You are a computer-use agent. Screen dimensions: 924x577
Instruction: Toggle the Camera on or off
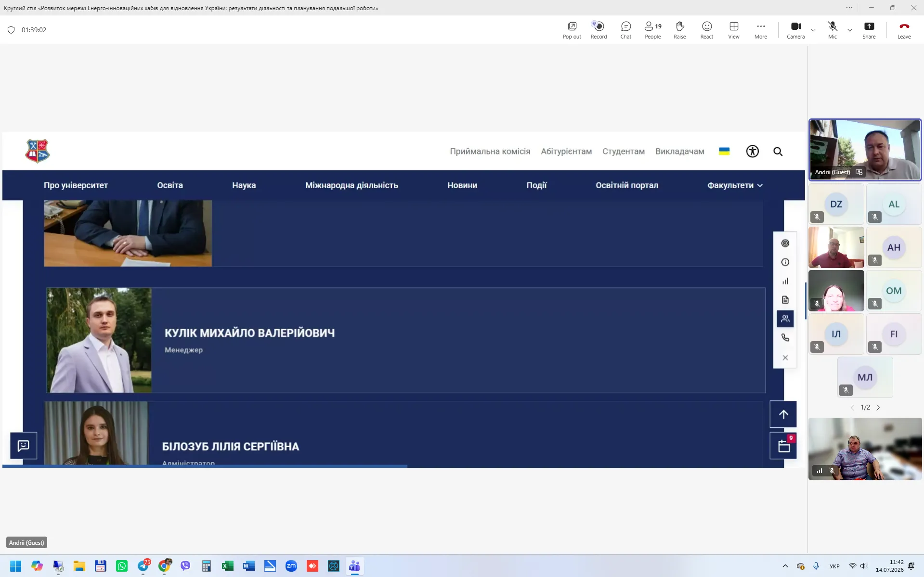click(x=795, y=30)
